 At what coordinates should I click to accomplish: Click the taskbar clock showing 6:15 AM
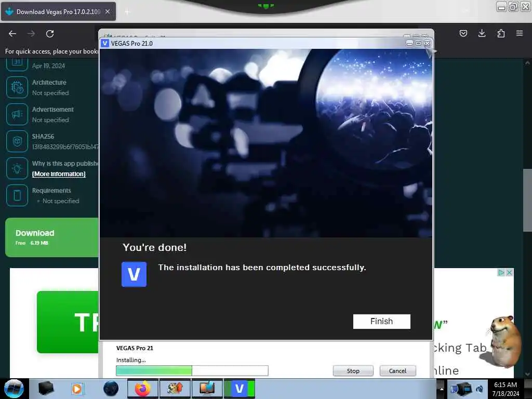click(506, 389)
